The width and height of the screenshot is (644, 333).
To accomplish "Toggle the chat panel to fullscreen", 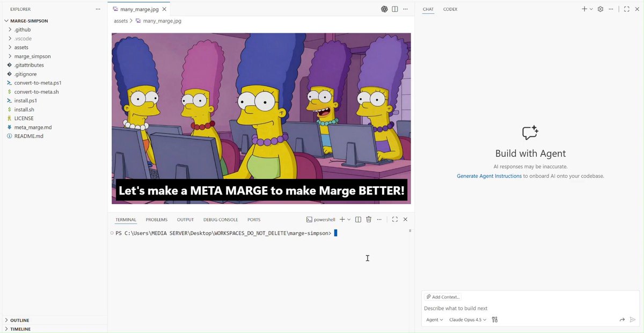I will pyautogui.click(x=626, y=9).
